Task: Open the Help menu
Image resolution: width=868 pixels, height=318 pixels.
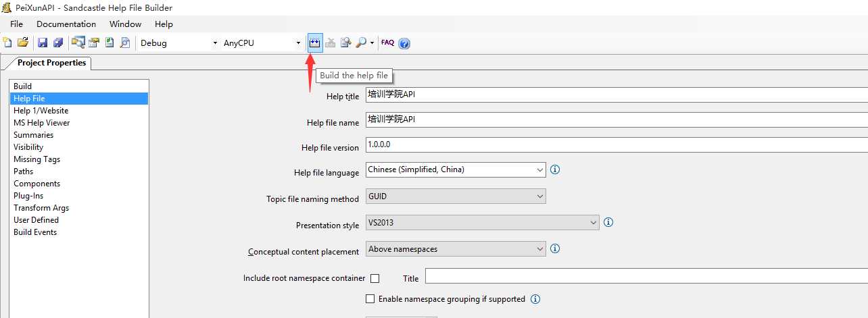Action: point(164,24)
